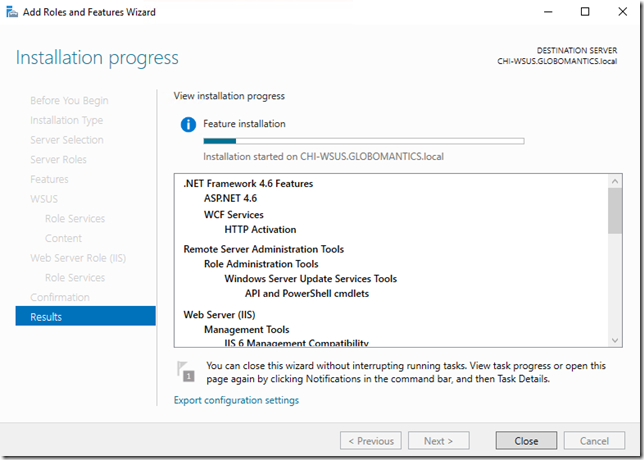Click the Close button at the bottom
This screenshot has height=460, width=644.
[526, 441]
